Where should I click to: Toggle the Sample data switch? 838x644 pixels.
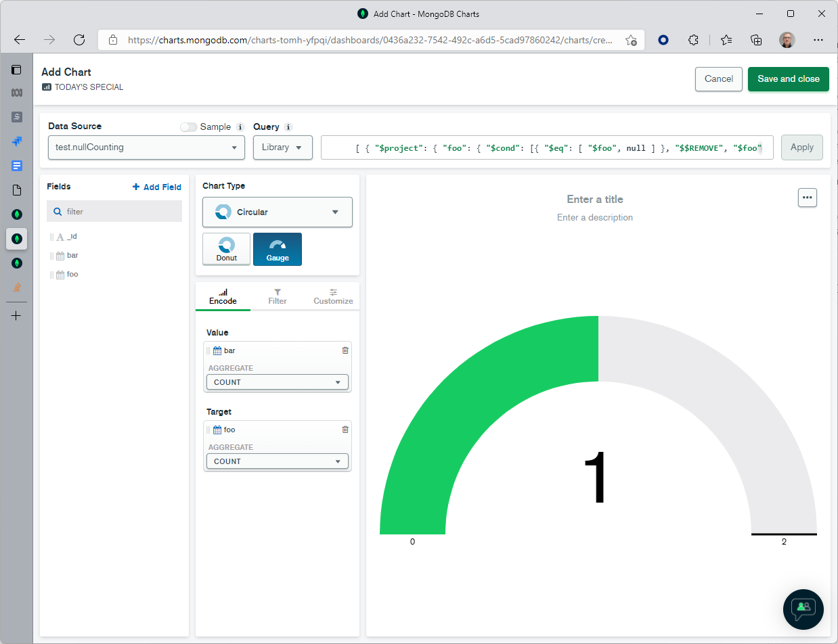[x=189, y=127]
